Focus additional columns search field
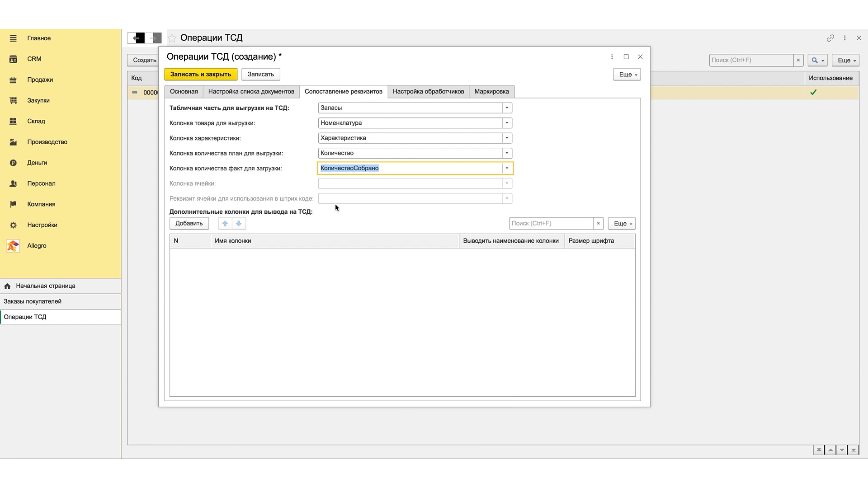 [x=551, y=223]
